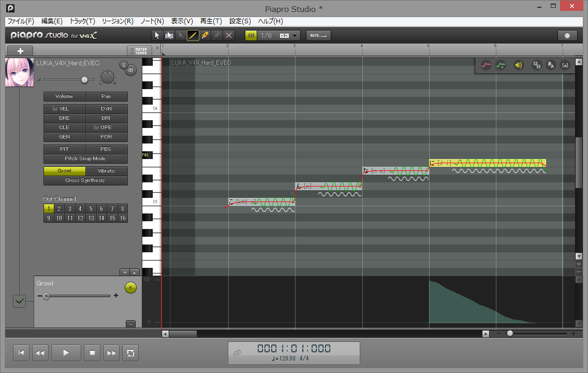Click the AUTO scroll button
Image resolution: width=588 pixels, height=373 pixels.
318,36
